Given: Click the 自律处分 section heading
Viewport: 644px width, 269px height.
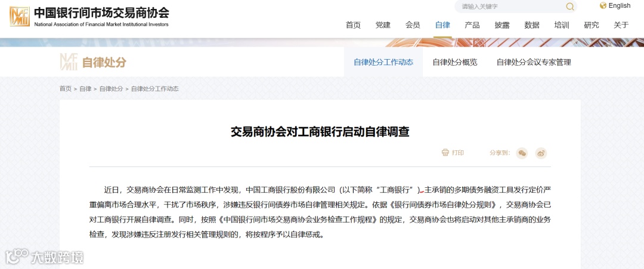Looking at the screenshot, I should click(104, 63).
